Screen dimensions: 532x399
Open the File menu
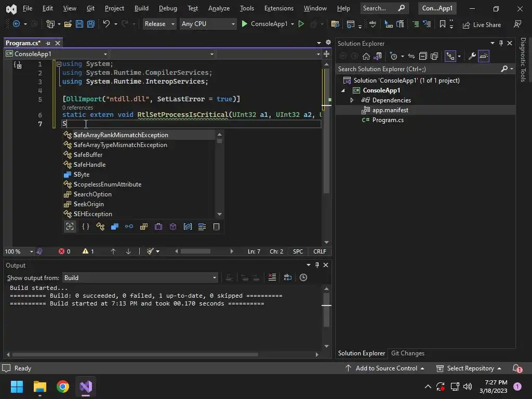pyautogui.click(x=27, y=8)
